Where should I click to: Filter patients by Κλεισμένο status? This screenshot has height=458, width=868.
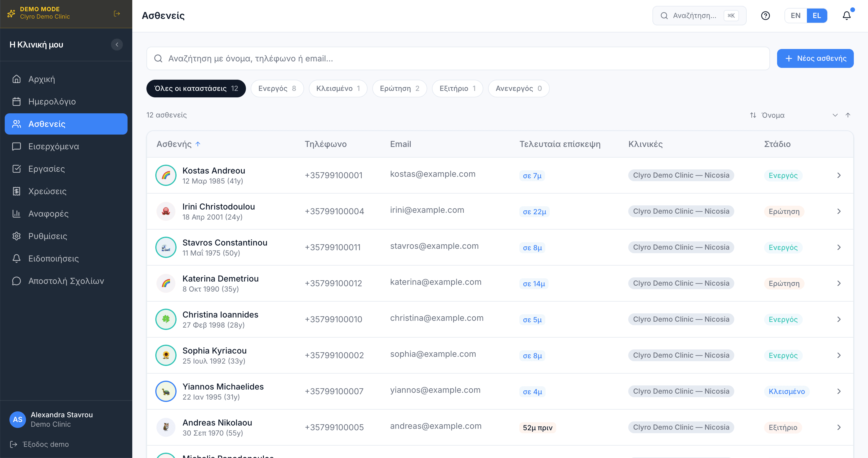(x=338, y=89)
